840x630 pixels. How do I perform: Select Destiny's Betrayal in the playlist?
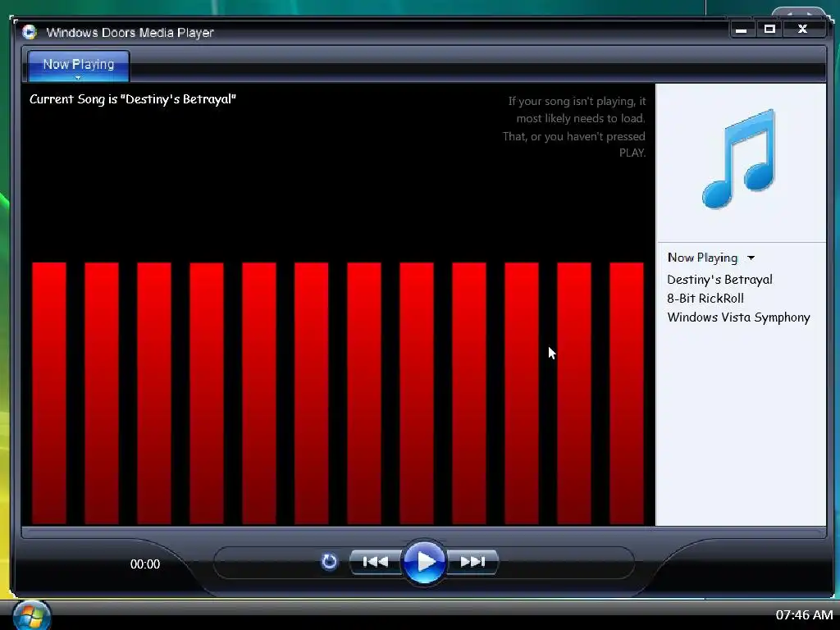pos(719,280)
